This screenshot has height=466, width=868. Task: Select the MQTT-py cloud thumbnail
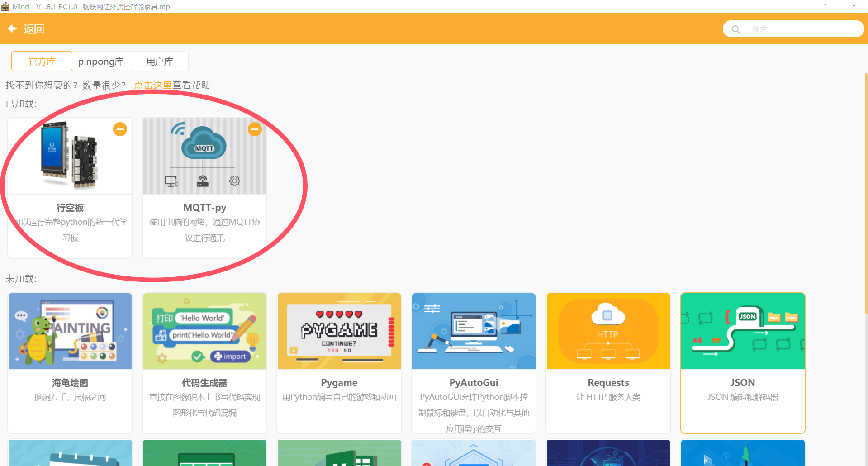point(204,156)
